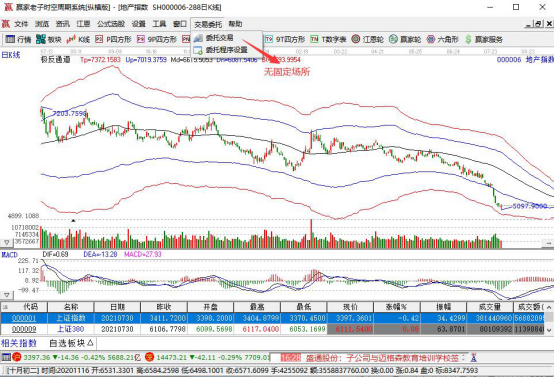Viewport: 554px width, 377px height.
Task: Open the 公式函数 menu
Action: (x=111, y=24)
